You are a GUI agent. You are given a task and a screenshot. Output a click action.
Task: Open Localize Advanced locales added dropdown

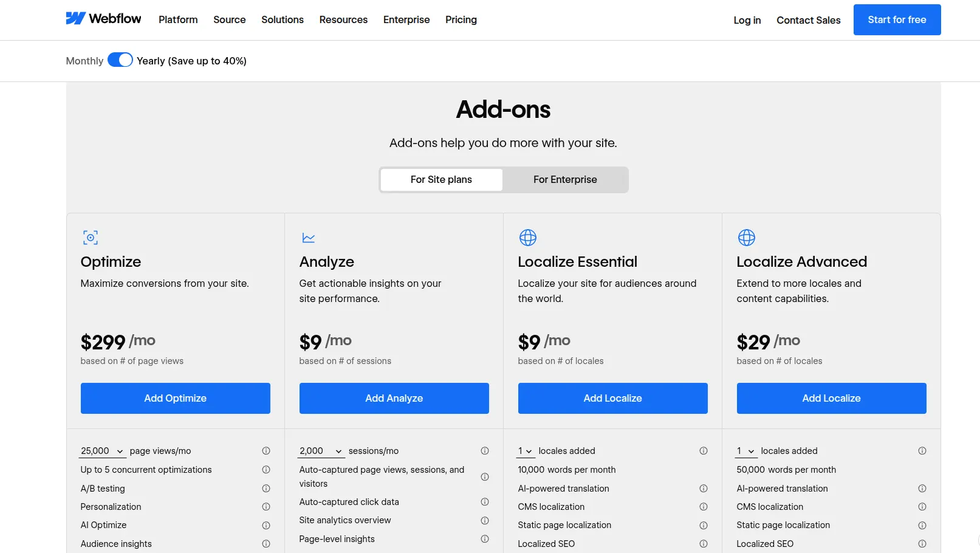click(746, 451)
